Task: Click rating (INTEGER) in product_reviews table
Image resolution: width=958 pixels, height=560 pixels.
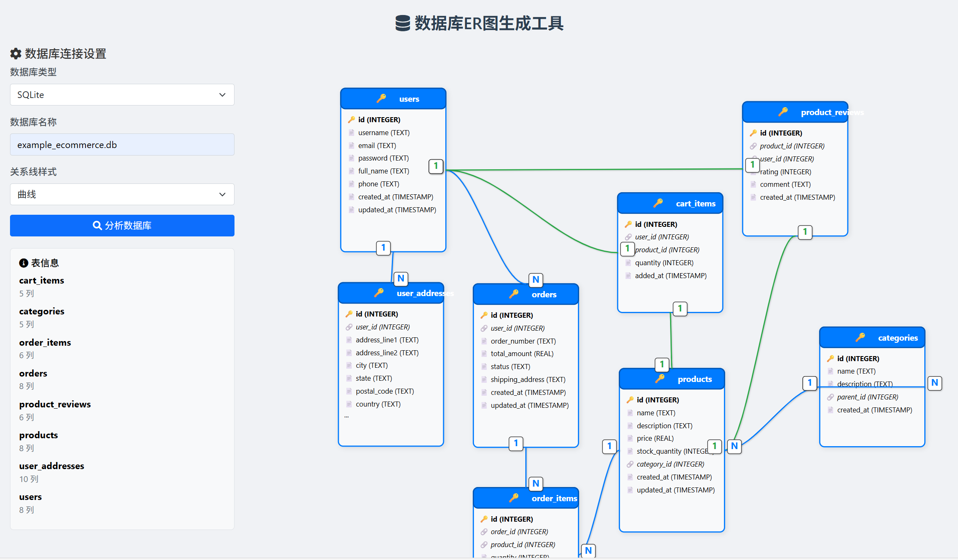Action: pyautogui.click(x=786, y=172)
